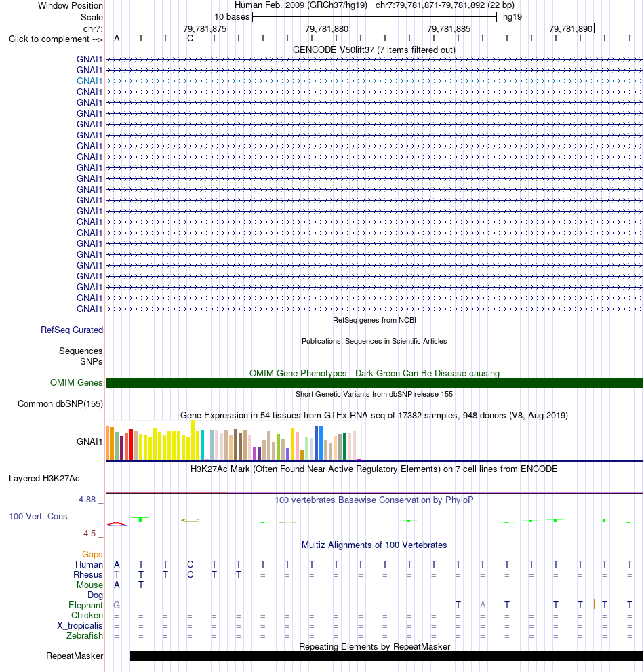Open 'Publications: Sequences in Scientific Articles' title
Screen dimensions: 644x672
[374, 341]
